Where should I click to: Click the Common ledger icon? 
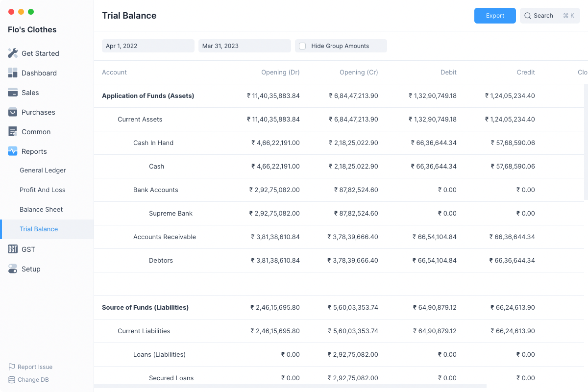coord(13,132)
